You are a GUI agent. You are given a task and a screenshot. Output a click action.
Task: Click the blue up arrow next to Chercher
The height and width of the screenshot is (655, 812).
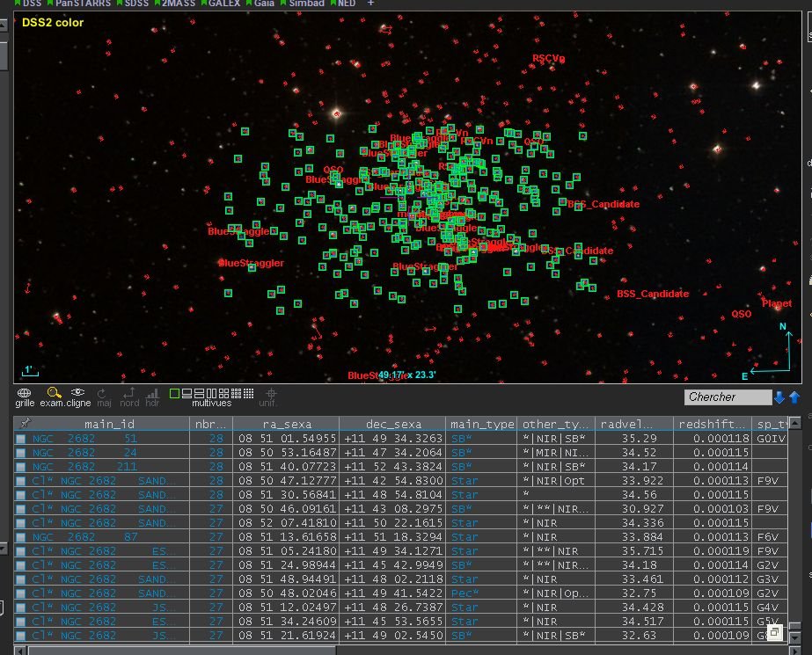click(794, 397)
